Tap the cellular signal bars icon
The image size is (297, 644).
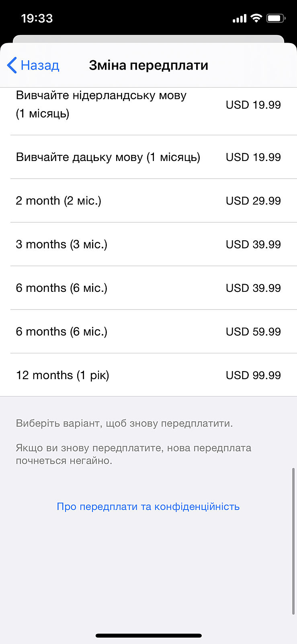[239, 19]
